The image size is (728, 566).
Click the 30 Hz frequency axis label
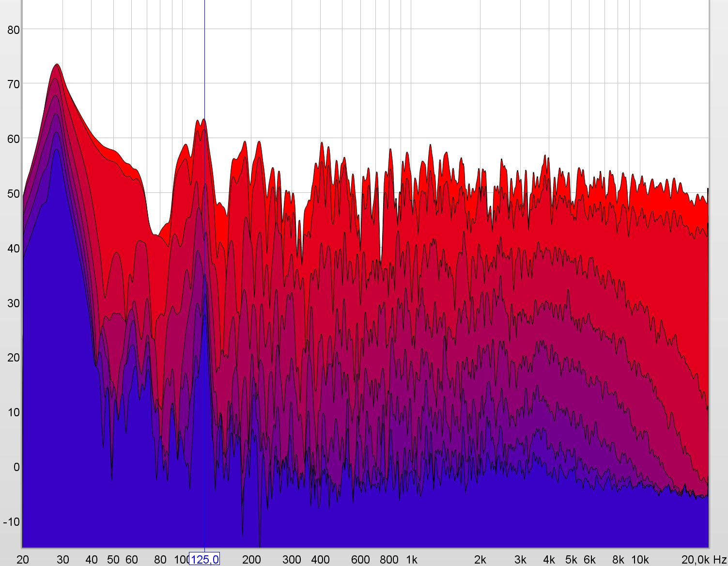[x=63, y=560]
